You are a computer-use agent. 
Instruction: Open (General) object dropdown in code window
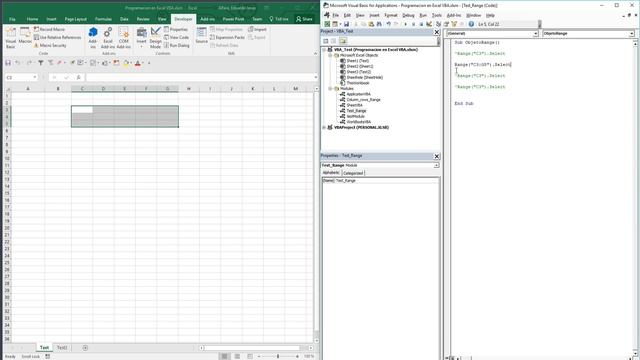point(536,34)
